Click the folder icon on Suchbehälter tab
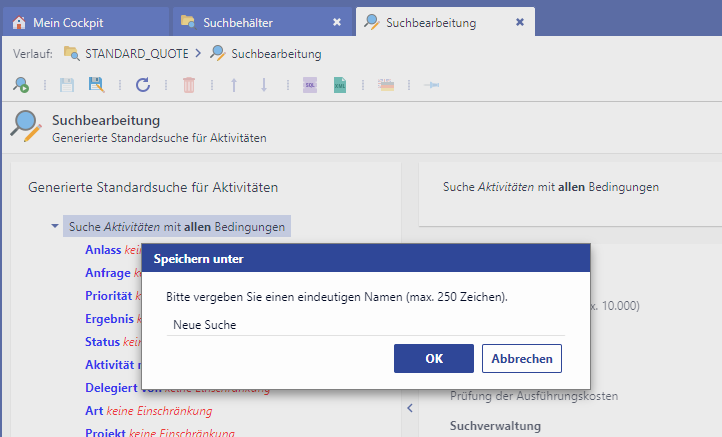The width and height of the screenshot is (722, 437). (188, 22)
